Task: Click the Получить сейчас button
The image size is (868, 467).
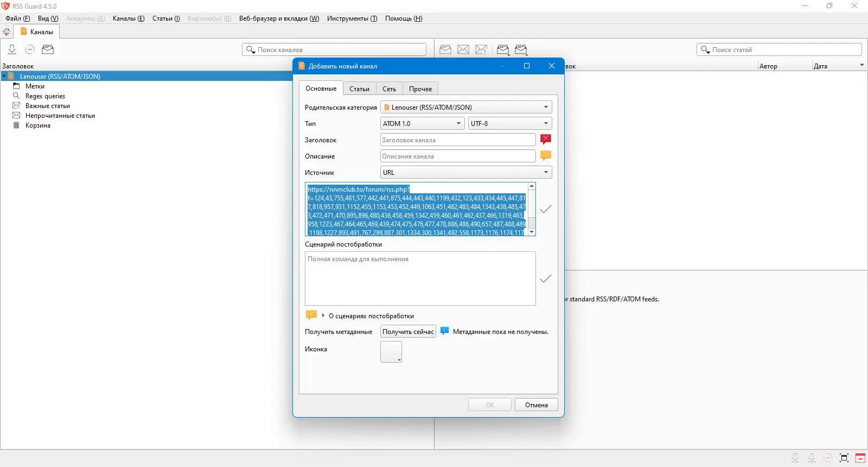Action: (x=408, y=331)
